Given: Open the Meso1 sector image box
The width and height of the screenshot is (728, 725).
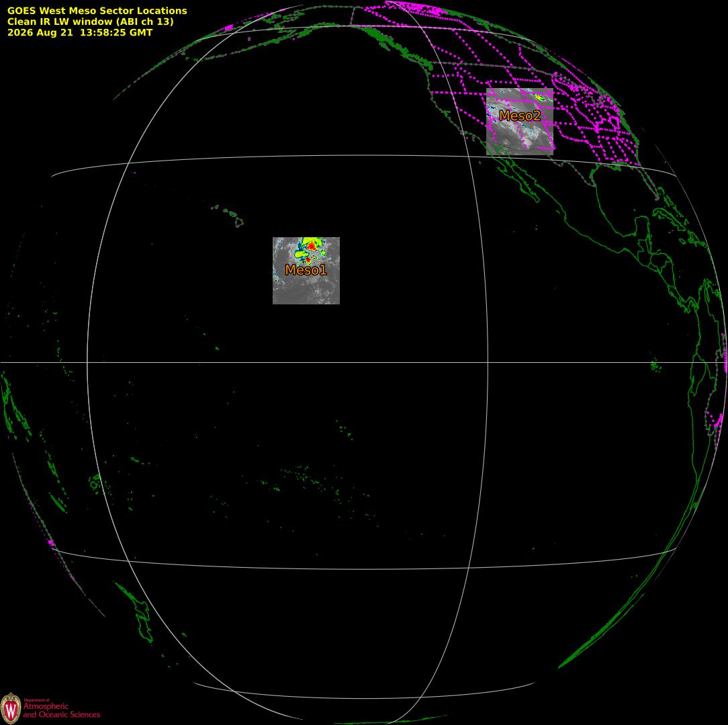Looking at the screenshot, I should 306,271.
